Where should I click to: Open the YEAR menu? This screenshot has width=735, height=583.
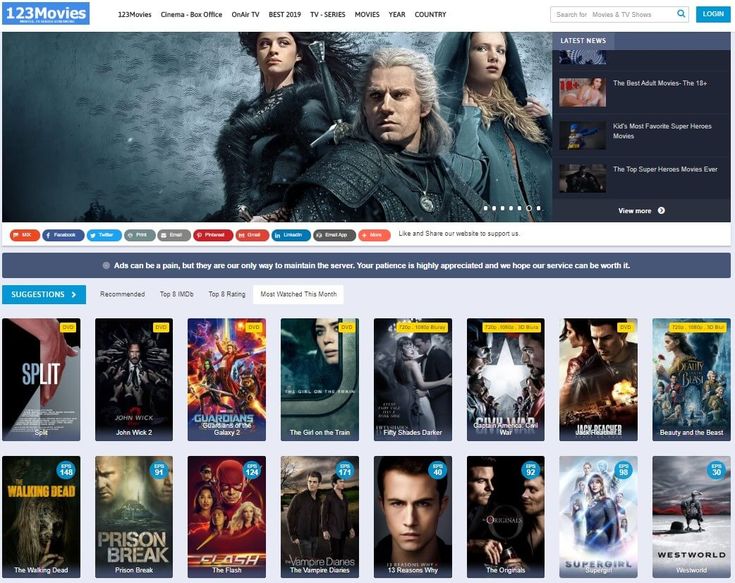coord(397,15)
